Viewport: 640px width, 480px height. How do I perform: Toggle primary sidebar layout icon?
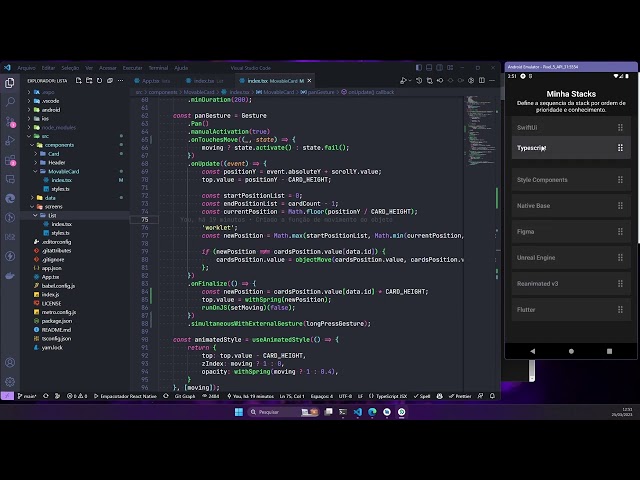tap(419, 68)
